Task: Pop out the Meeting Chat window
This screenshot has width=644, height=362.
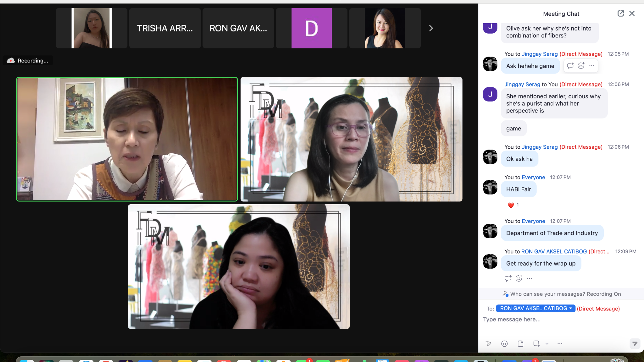Action: pos(620,14)
